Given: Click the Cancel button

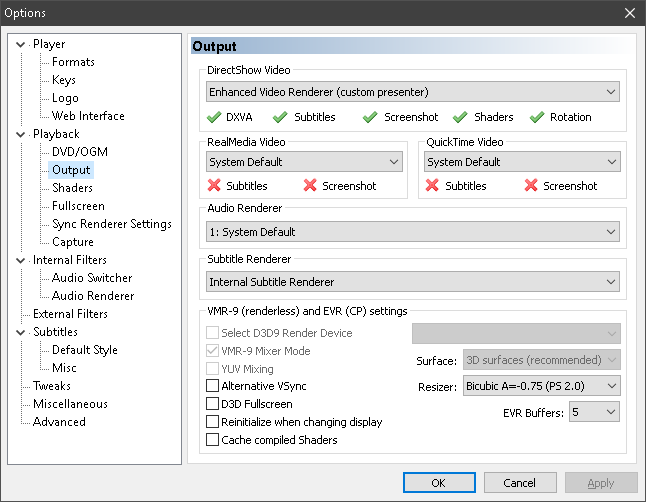Looking at the screenshot, I should pos(520,483).
